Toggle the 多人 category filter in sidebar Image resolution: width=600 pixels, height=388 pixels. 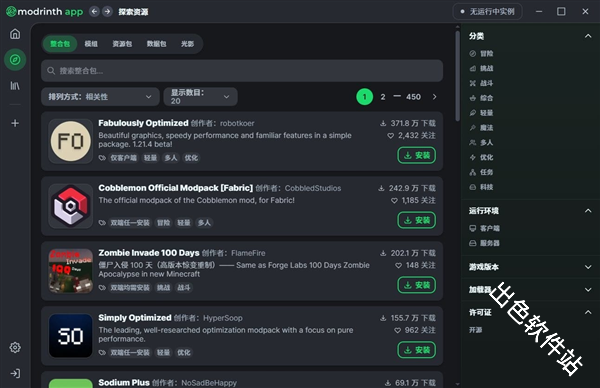pos(481,143)
